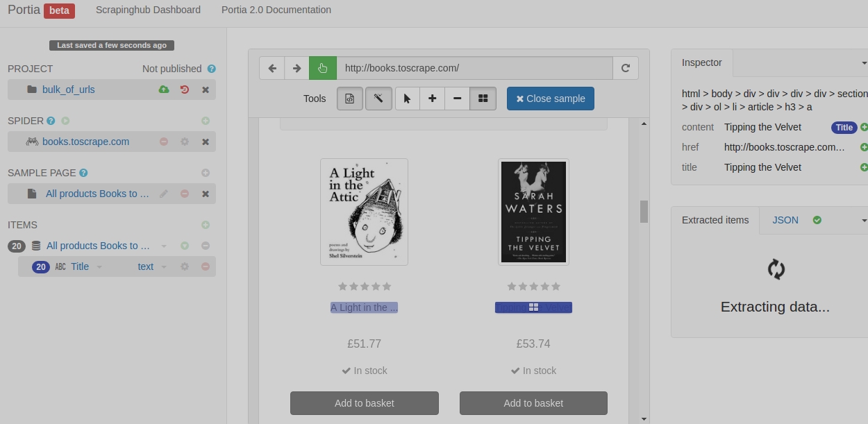Image resolution: width=868 pixels, height=424 pixels.
Task: Open Portia 2.0 Documentation link
Action: pos(276,10)
